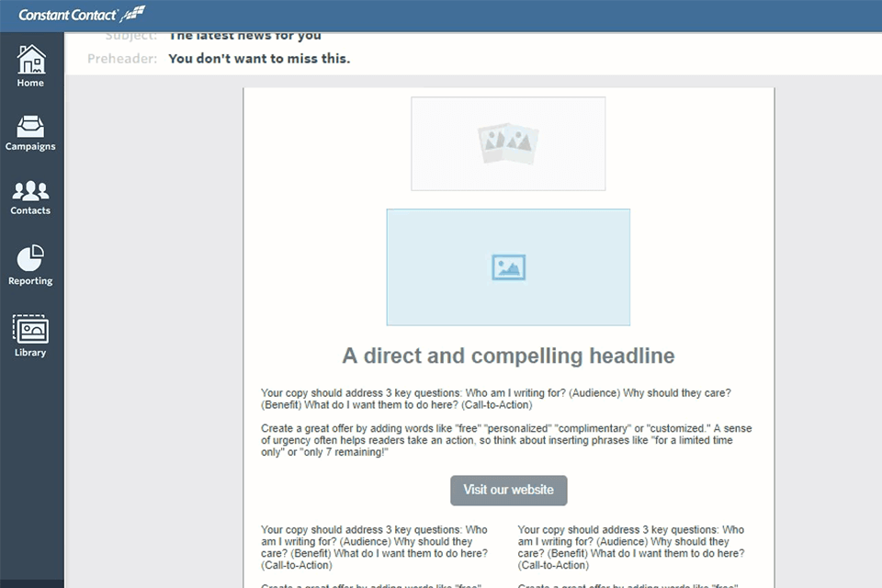View the Reporting dashboard
Screen dimensions: 882x588
(30, 263)
